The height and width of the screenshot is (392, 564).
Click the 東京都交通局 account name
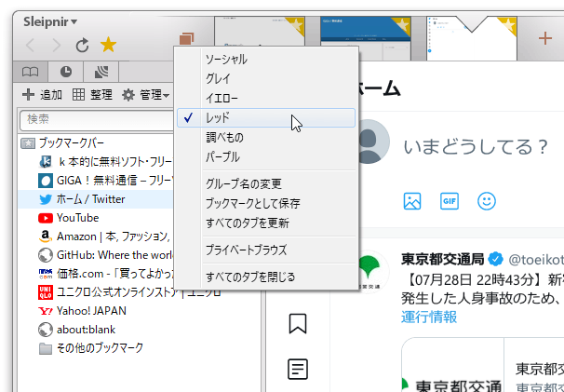(442, 259)
